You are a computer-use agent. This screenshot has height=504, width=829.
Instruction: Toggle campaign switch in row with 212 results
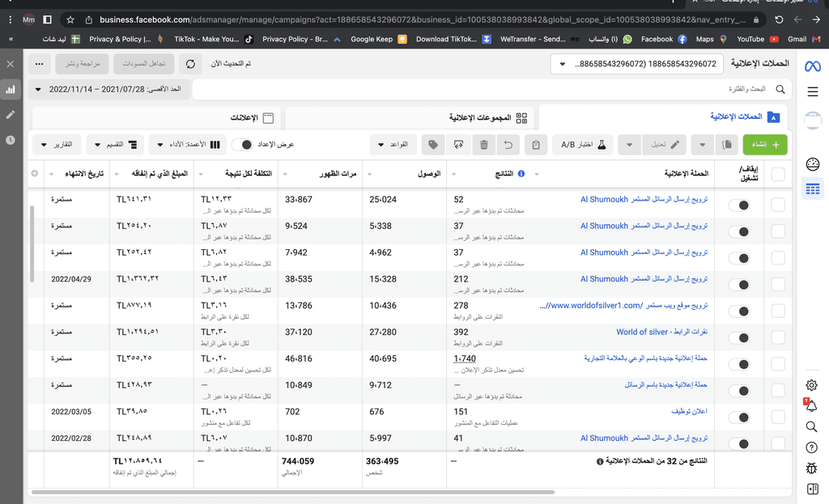coord(739,285)
